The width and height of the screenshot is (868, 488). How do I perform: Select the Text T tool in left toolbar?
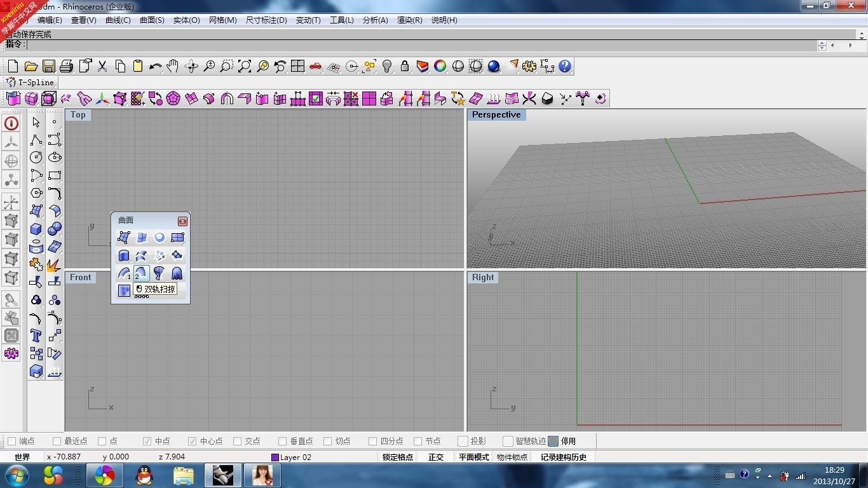pos(36,335)
